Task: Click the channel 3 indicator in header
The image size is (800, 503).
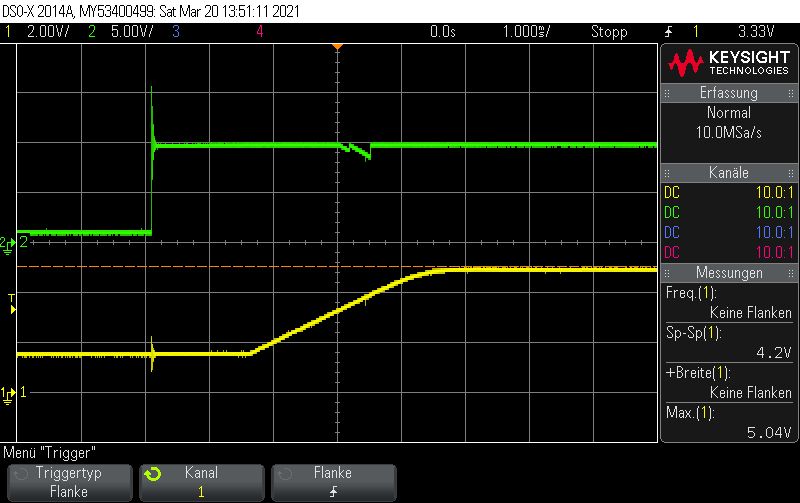Action: pos(176,32)
